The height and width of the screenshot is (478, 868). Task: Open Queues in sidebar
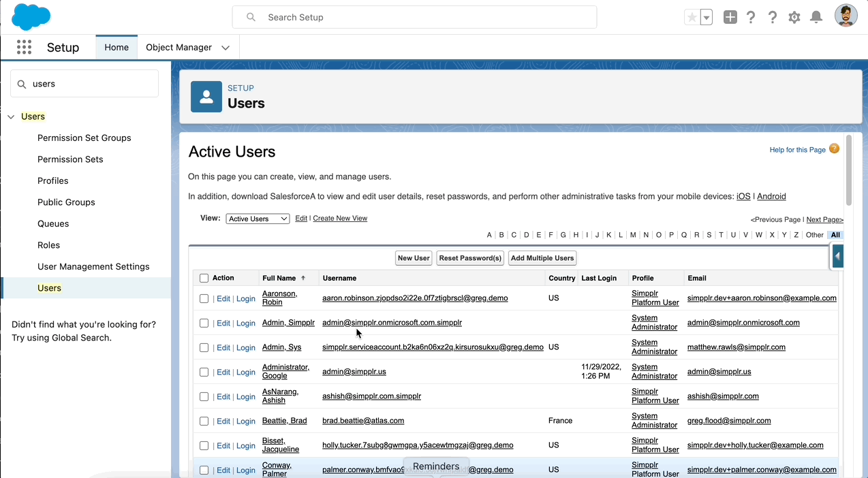click(x=53, y=224)
